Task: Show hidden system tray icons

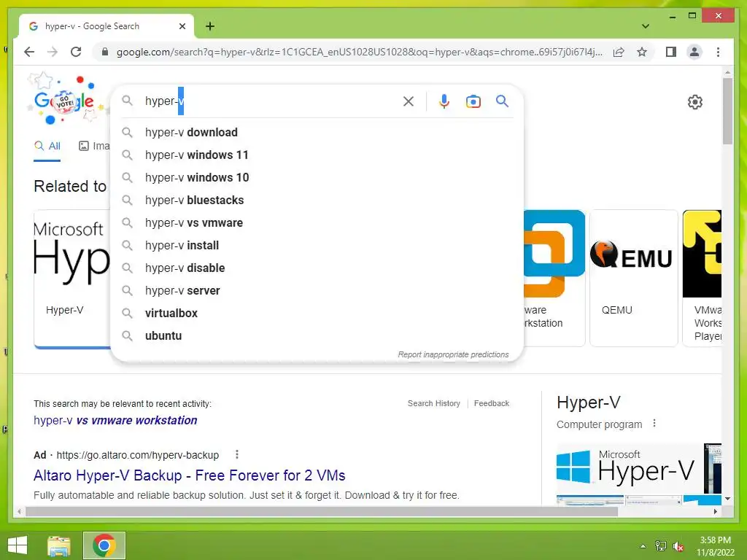Action: (643, 546)
